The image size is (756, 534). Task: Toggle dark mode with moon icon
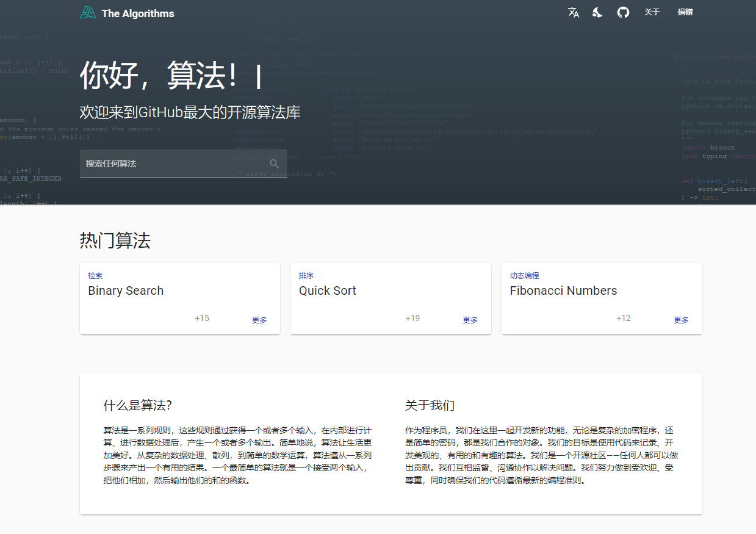598,12
